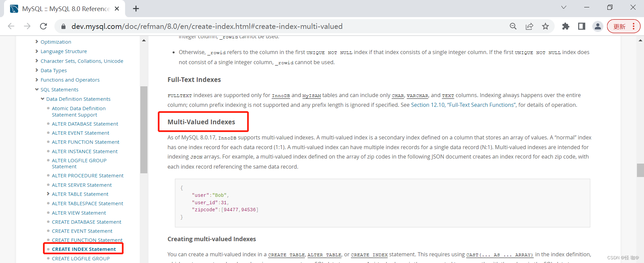Open ALTER LOGFILE GROUP Statement link
This screenshot has width=644, height=263.
[x=79, y=164]
